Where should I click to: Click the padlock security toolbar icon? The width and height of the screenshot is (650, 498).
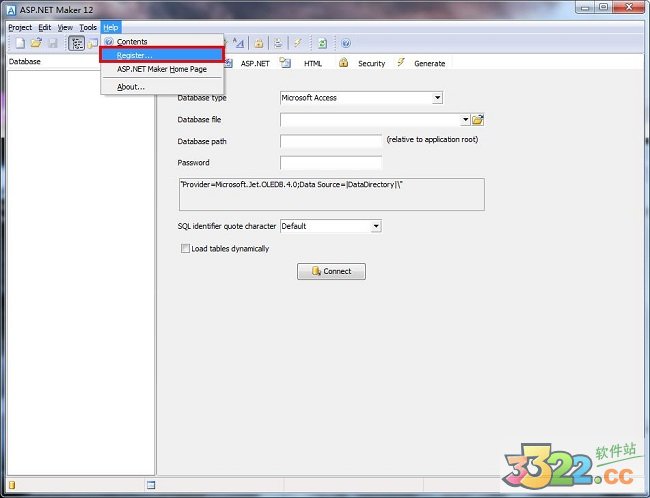[x=259, y=43]
